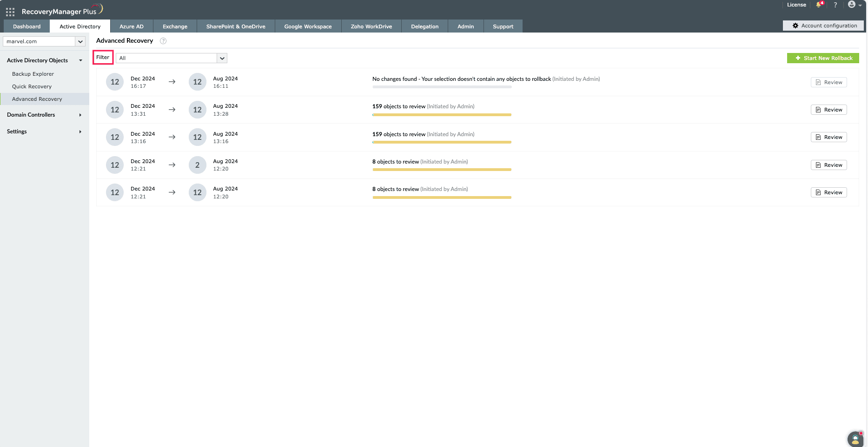
Task: Open the user account avatar menu
Action: [x=855, y=5]
